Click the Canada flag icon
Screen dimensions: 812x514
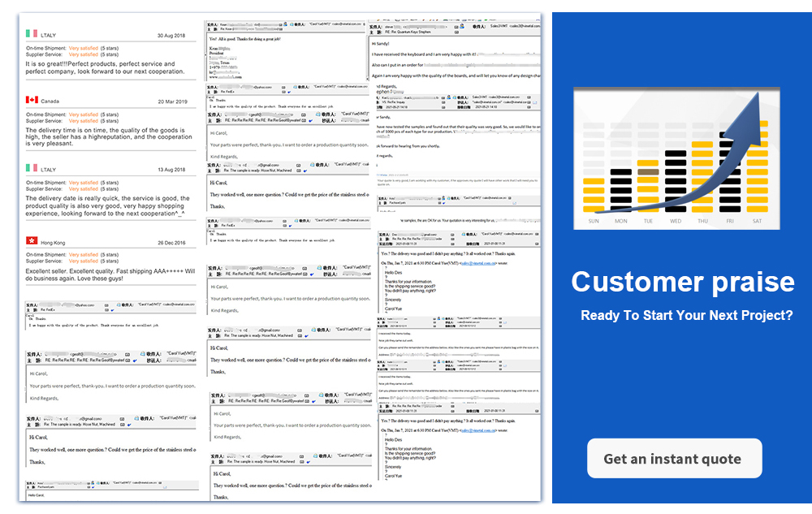(32, 100)
